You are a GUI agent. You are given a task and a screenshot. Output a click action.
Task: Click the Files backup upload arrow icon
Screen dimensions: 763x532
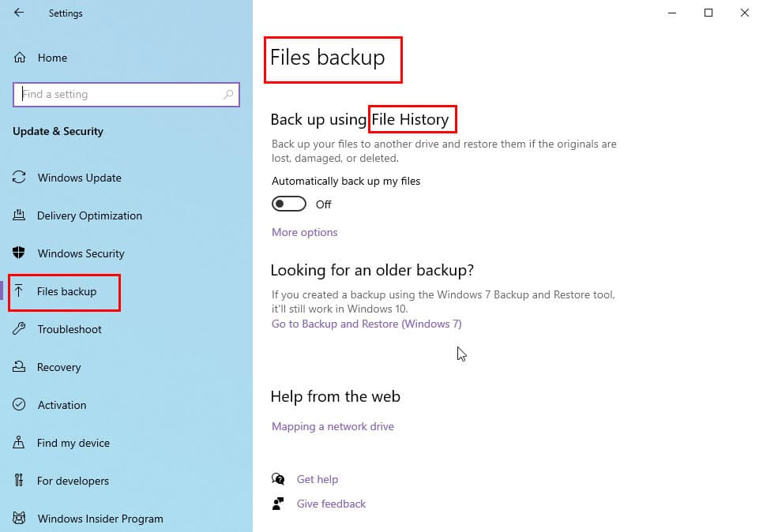pyautogui.click(x=19, y=290)
